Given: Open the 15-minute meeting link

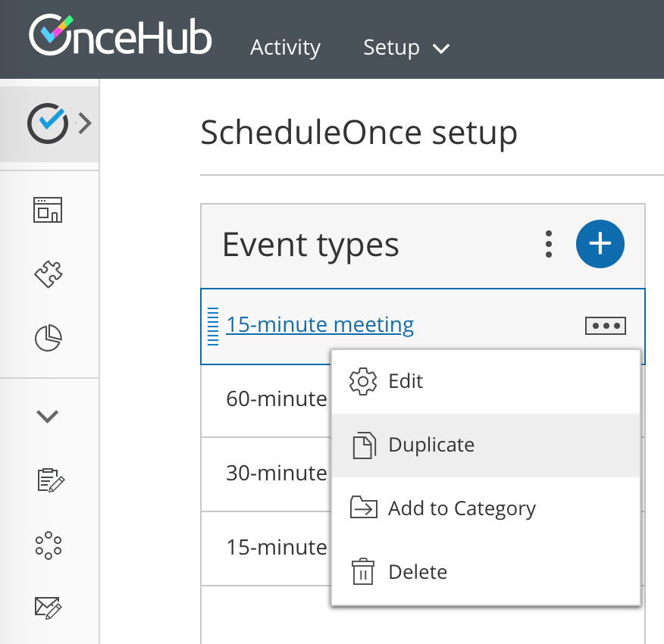Looking at the screenshot, I should coord(320,325).
